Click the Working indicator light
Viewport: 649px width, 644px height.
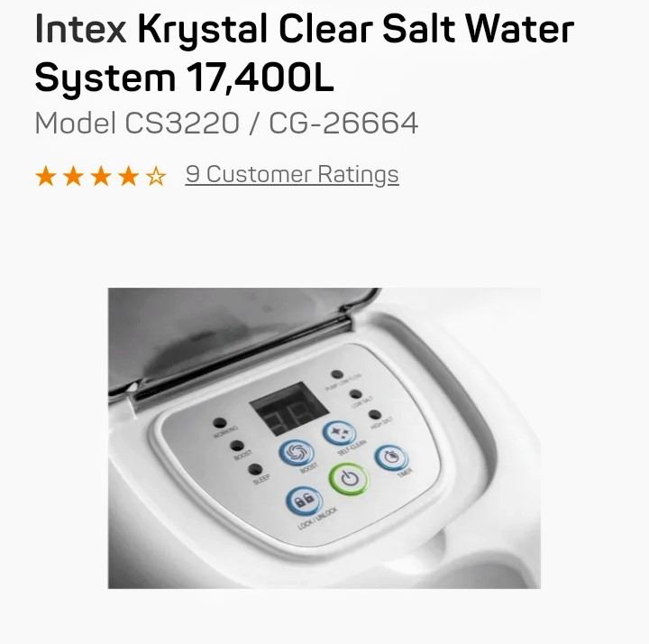pyautogui.click(x=219, y=423)
